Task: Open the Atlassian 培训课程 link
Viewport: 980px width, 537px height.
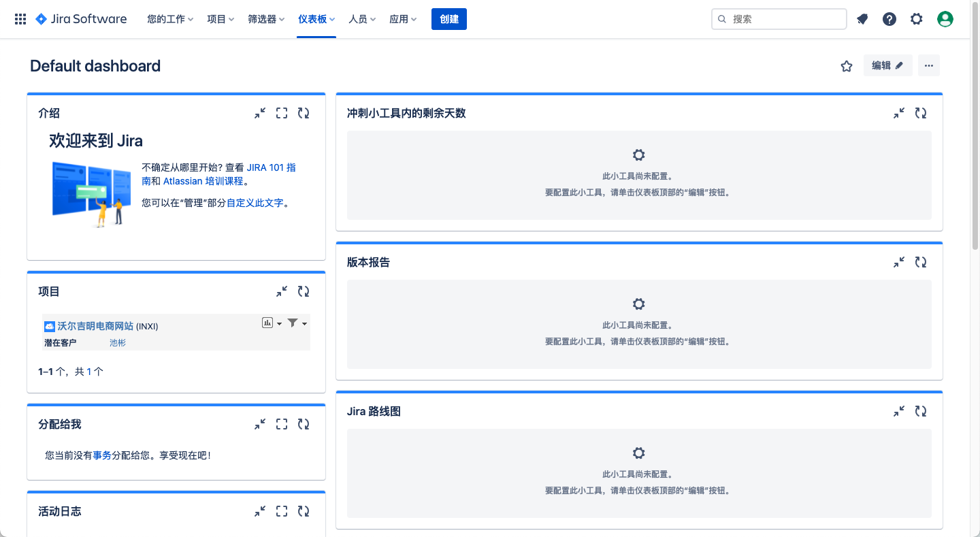Action: (x=203, y=181)
